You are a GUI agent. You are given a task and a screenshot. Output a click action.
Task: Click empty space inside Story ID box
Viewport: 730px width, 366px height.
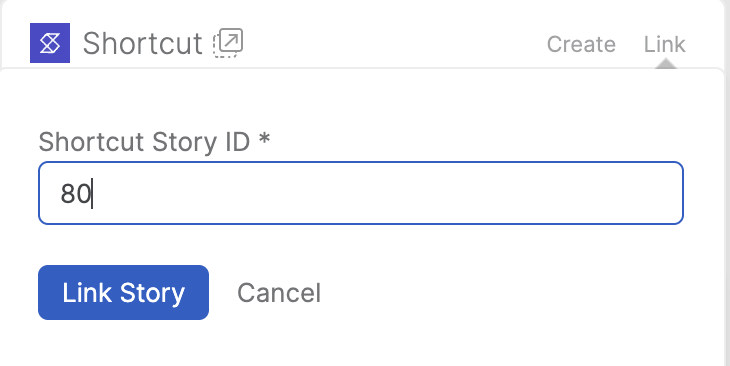tap(386, 193)
